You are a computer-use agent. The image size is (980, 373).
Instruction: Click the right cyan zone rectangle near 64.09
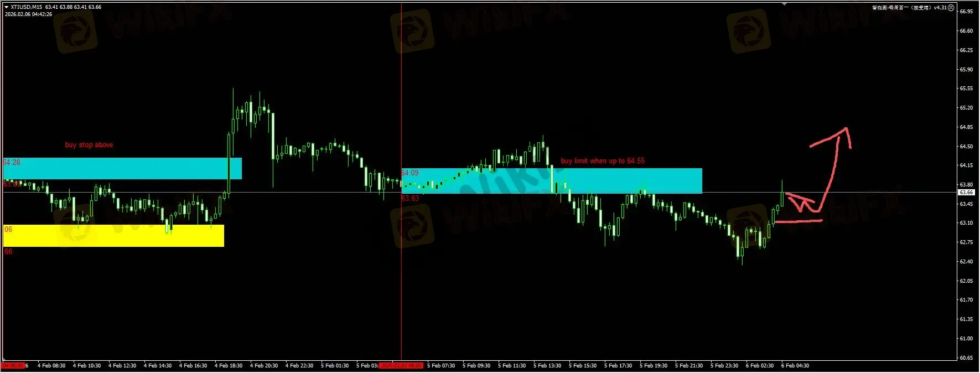(x=552, y=181)
